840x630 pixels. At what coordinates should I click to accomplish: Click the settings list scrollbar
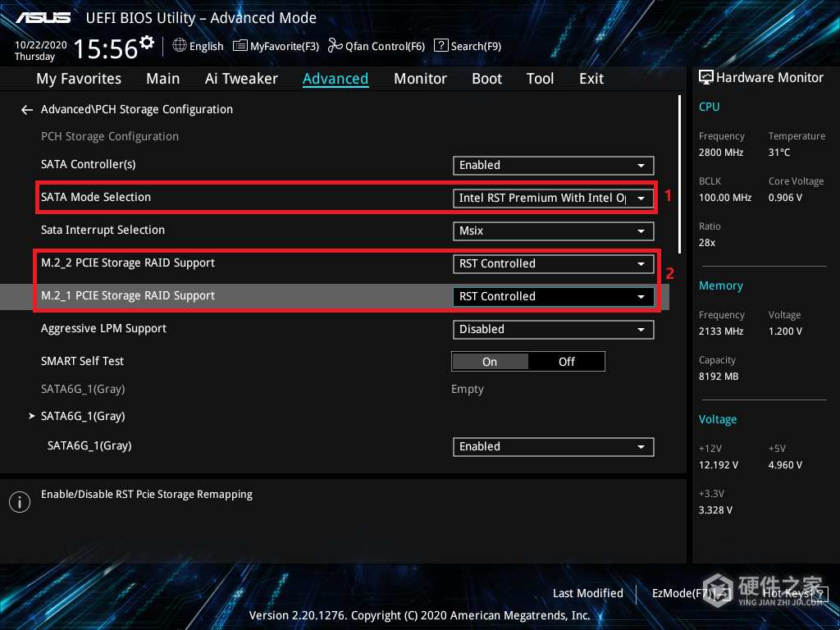click(x=679, y=174)
